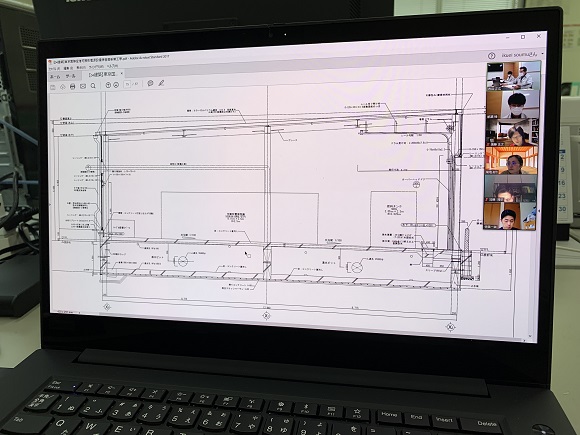Select video tile showing two people at desk
The width and height of the screenshot is (580, 435).
[513, 76]
